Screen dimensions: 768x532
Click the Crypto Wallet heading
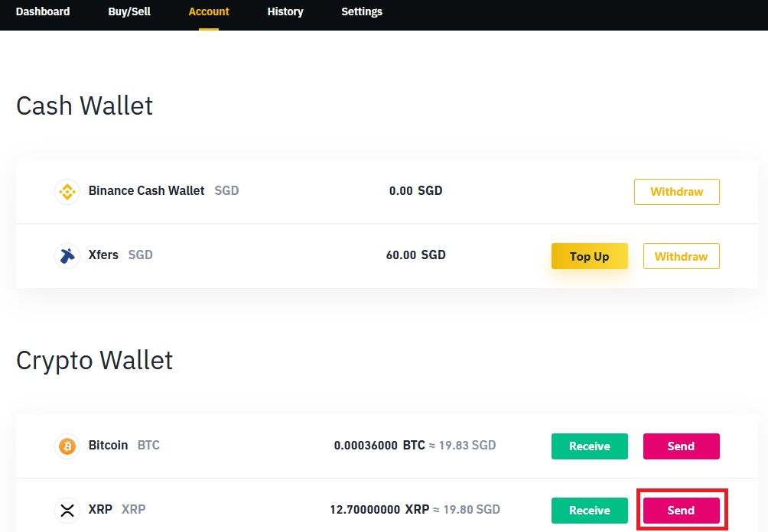pyautogui.click(x=94, y=361)
